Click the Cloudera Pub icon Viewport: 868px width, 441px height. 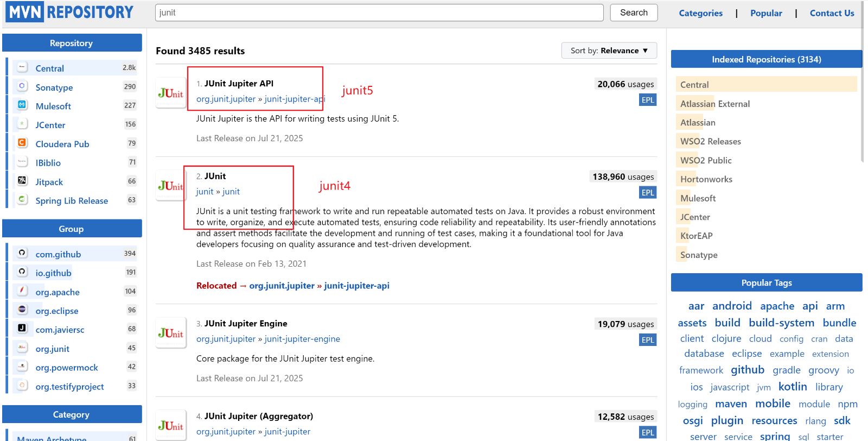[x=22, y=143]
